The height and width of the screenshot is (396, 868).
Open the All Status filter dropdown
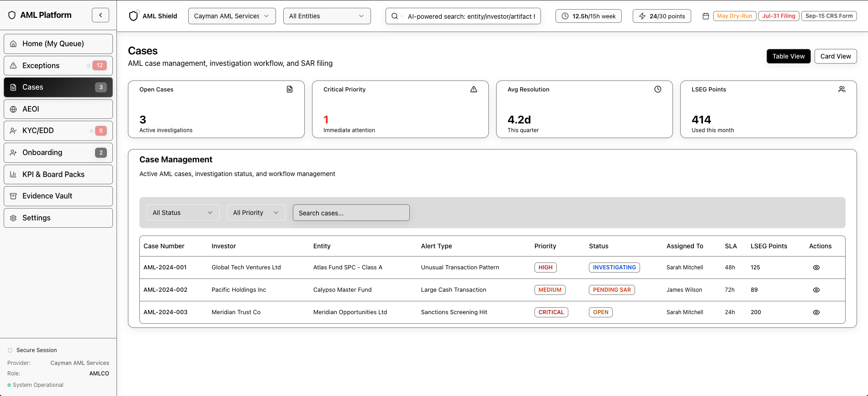coord(183,213)
